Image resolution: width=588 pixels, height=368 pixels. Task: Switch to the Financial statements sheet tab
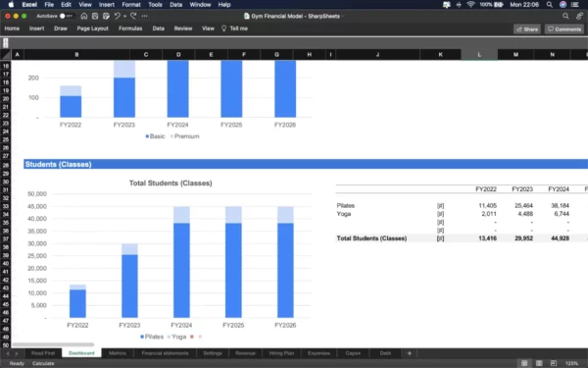(165, 353)
